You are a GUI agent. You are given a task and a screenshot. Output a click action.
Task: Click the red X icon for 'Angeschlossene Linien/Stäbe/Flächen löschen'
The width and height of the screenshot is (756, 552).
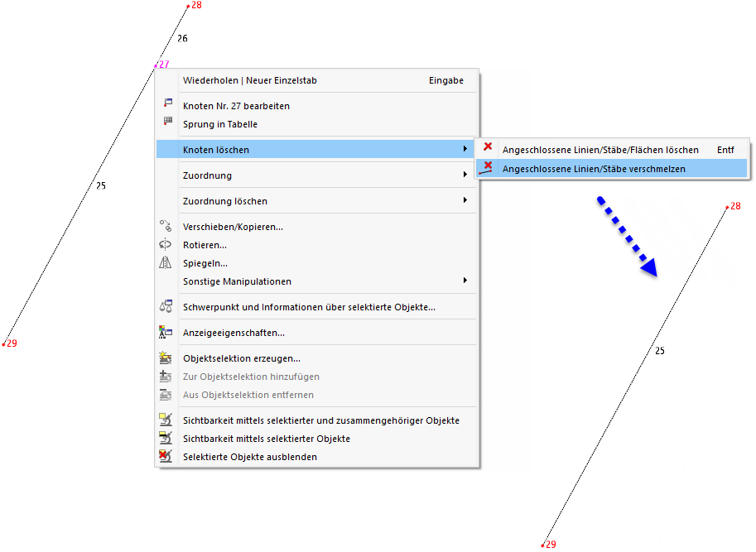[x=488, y=146]
